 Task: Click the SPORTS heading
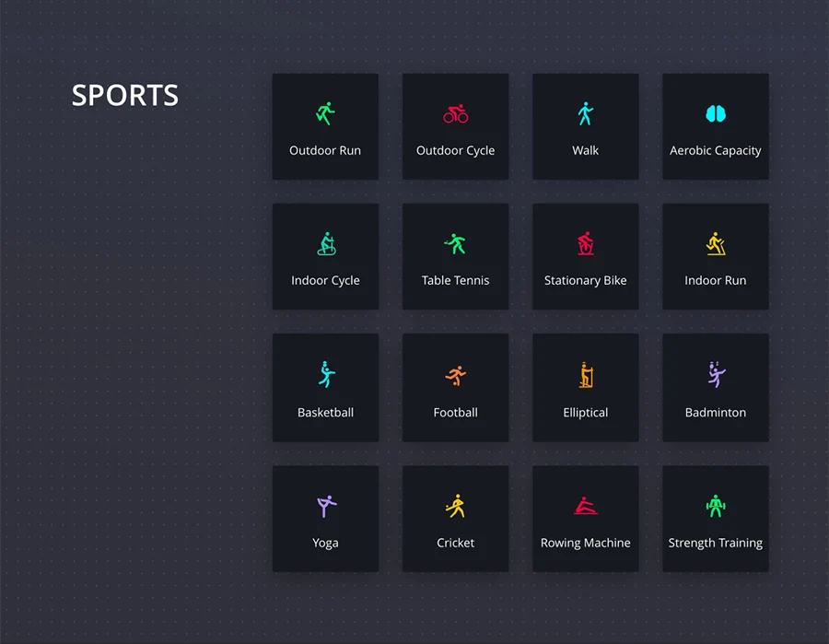[x=125, y=96]
